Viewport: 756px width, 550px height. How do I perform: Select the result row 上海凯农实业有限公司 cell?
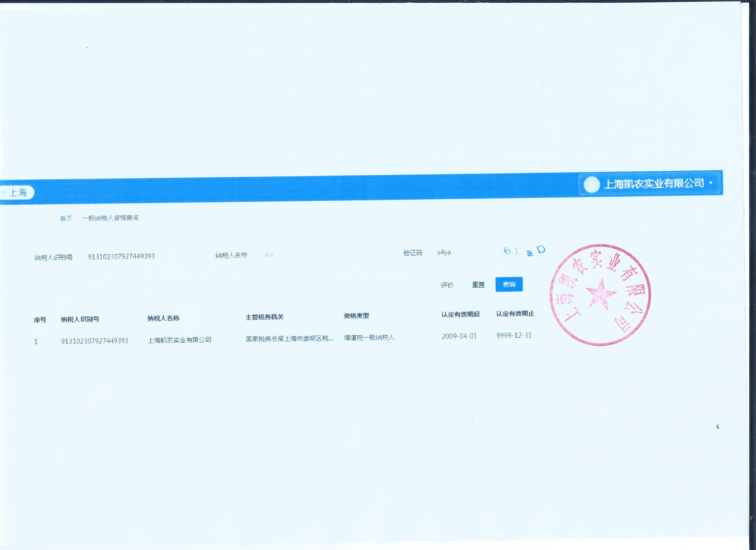coord(180,340)
